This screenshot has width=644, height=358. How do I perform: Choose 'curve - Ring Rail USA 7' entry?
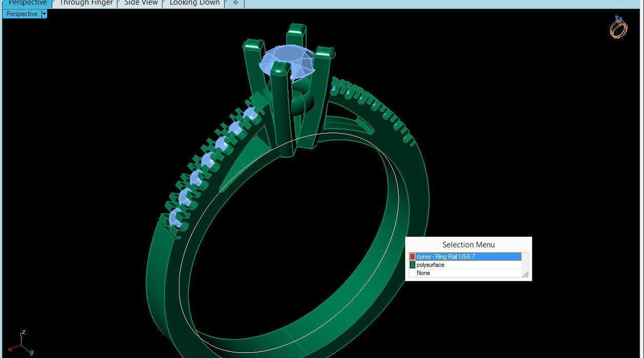(465, 257)
